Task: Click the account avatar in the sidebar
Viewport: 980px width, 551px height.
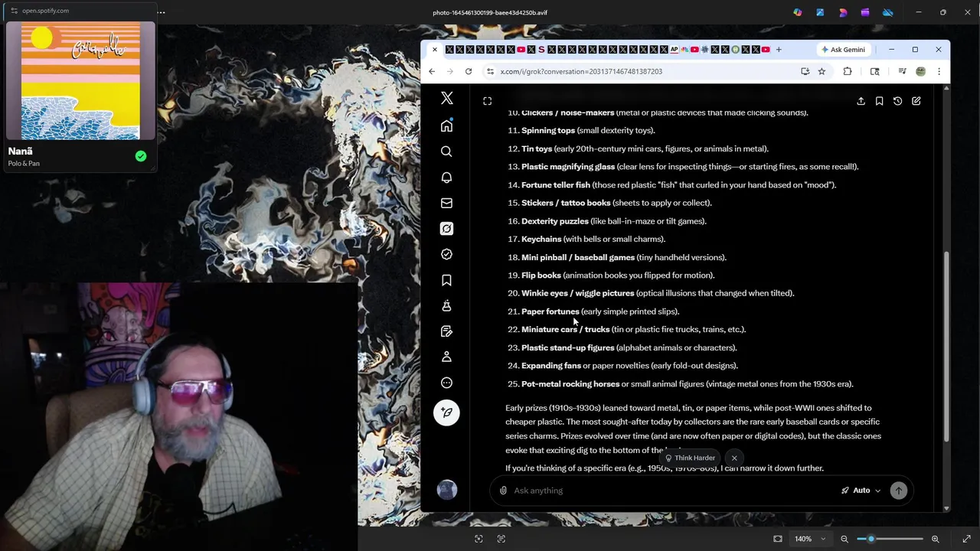Action: (446, 490)
